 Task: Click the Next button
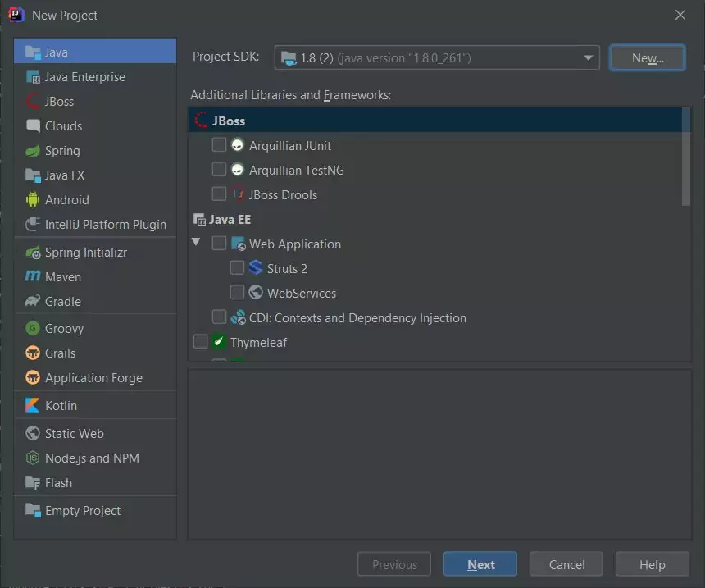[x=480, y=564]
